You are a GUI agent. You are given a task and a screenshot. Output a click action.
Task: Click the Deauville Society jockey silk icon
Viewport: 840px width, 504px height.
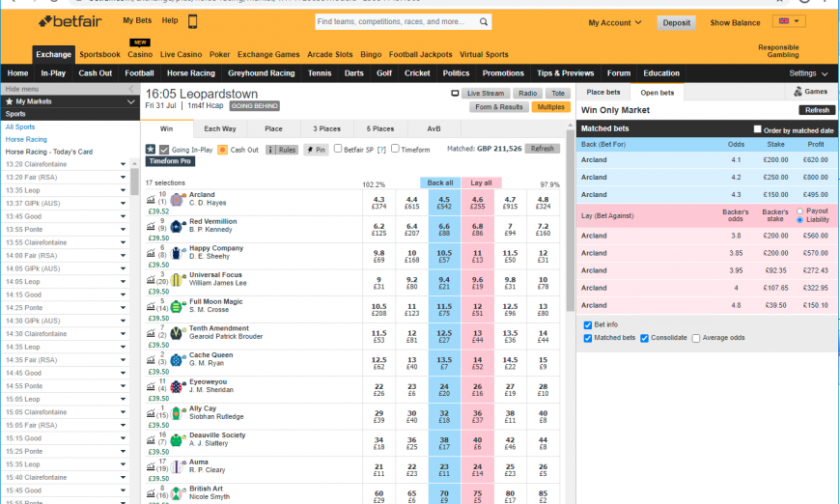click(177, 440)
